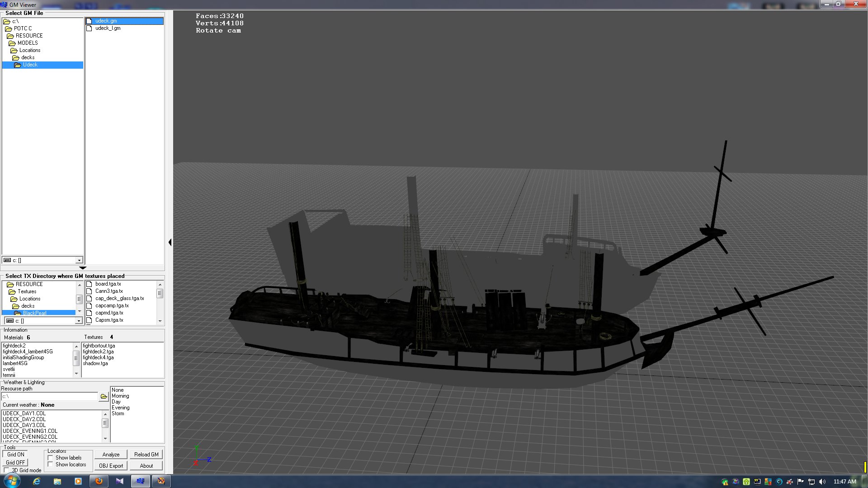The image size is (868, 488).
Task: Select the capcamp.tga.tx texture file
Action: [x=112, y=306]
